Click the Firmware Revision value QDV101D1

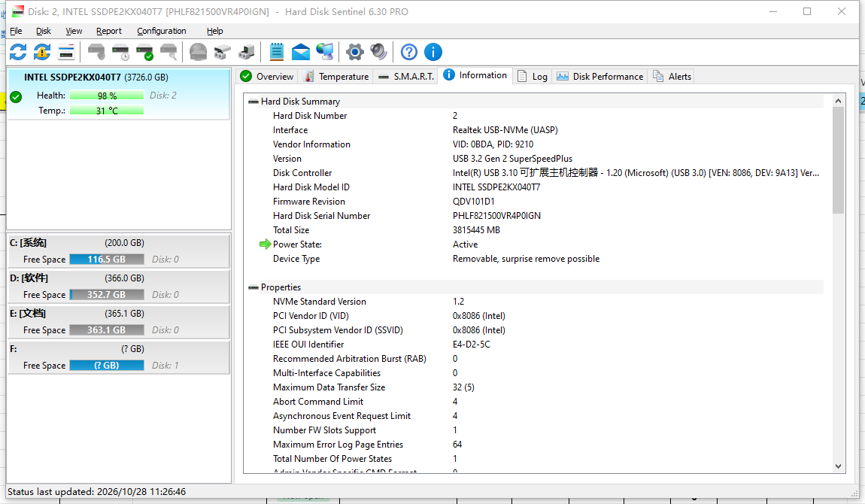(x=473, y=202)
